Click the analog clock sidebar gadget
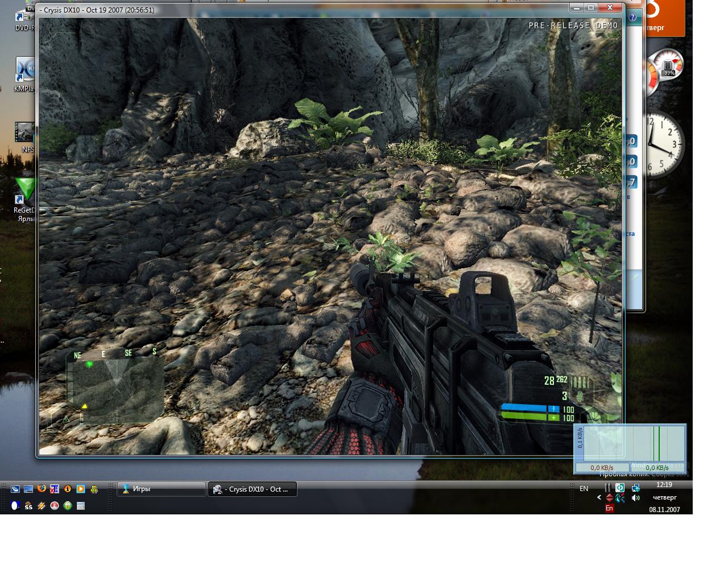Image resolution: width=728 pixels, height=582 pixels. click(x=664, y=145)
